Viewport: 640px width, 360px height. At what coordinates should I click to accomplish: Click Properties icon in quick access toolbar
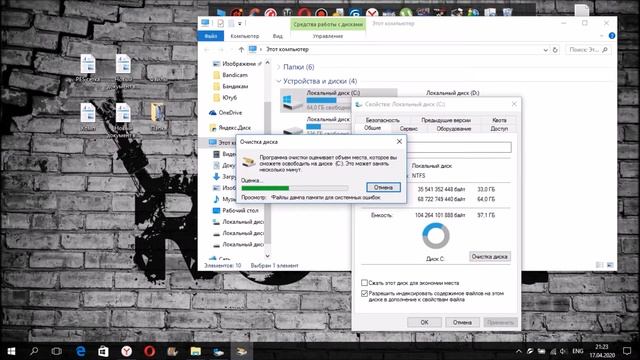pyautogui.click(x=220, y=23)
